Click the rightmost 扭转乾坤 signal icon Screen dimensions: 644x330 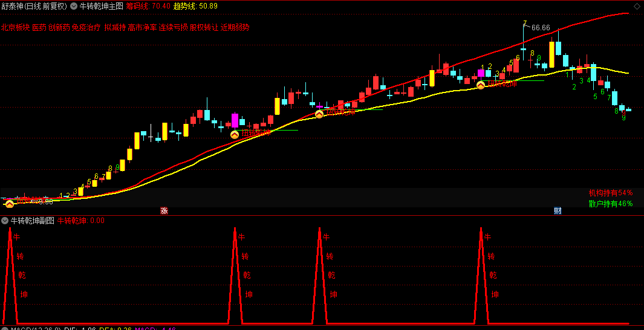[481, 85]
